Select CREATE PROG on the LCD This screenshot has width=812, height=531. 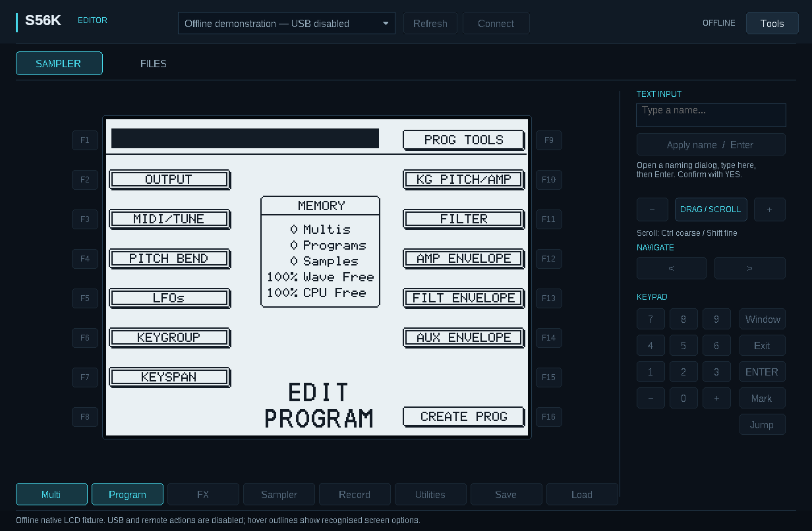(464, 416)
